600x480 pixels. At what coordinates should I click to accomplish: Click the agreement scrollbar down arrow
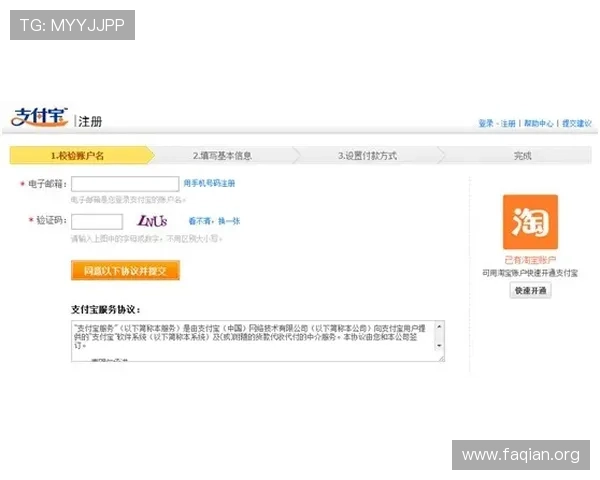[x=439, y=345]
